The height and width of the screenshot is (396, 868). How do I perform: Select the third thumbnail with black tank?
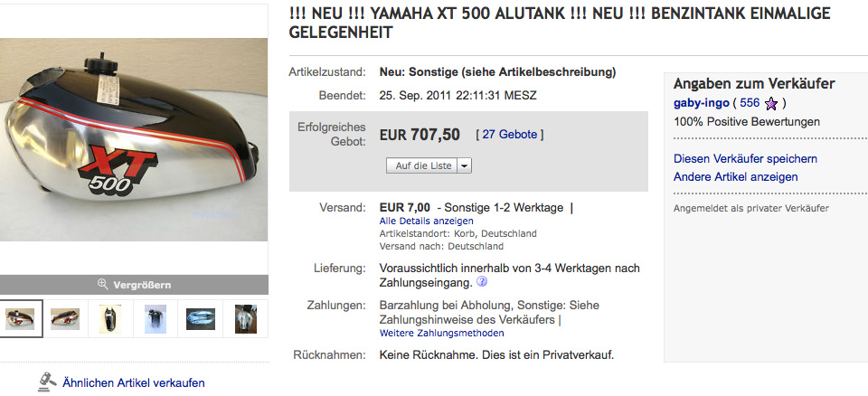110,318
